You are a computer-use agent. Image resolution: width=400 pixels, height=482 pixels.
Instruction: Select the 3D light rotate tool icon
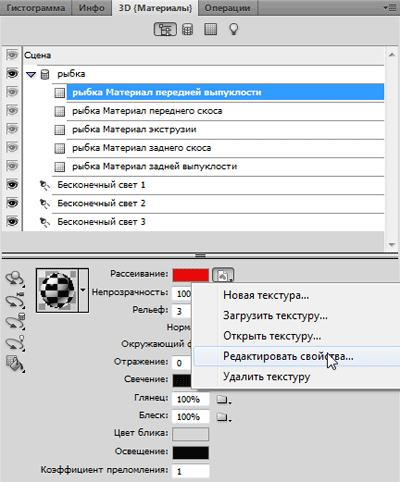(15, 342)
